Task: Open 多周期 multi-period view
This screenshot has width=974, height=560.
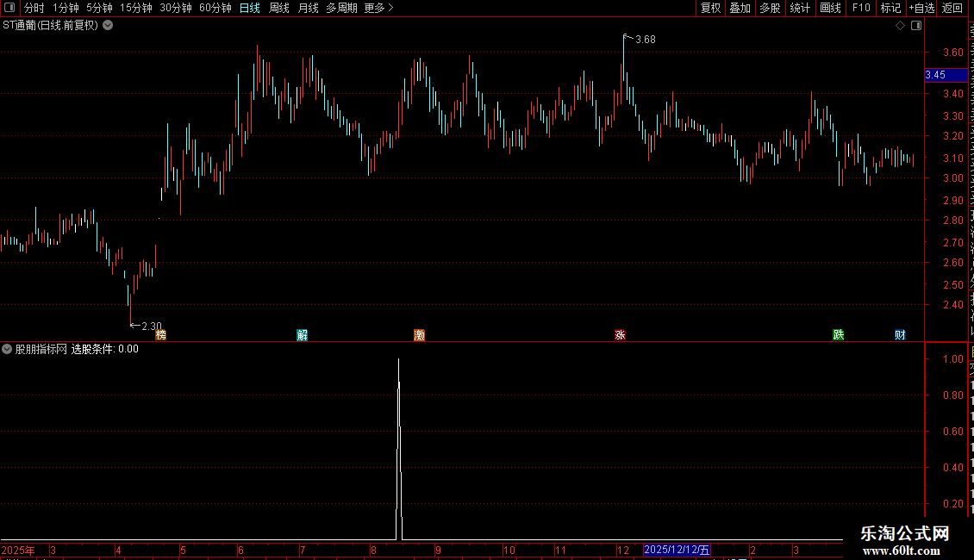Action: click(341, 8)
